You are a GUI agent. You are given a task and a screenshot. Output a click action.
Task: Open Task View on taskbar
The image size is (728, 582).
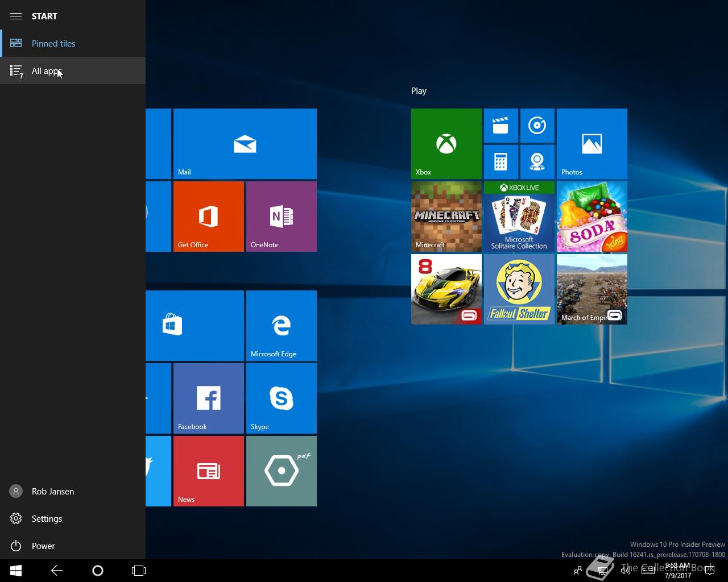click(x=139, y=571)
